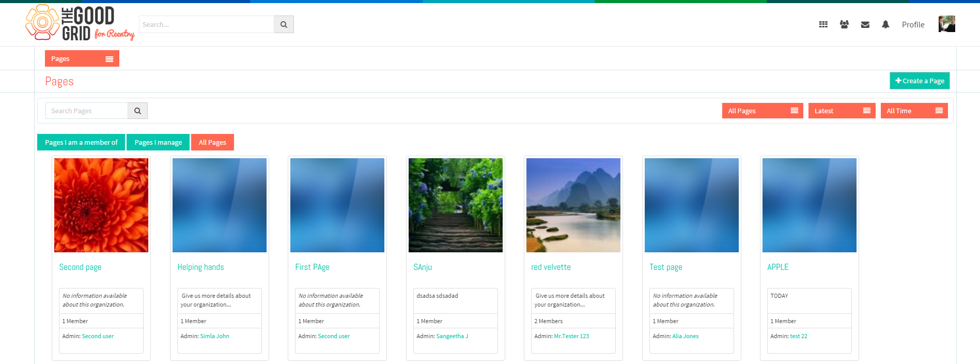
Task: Click the 1 Member text on Helping hands
Action: 193,321
